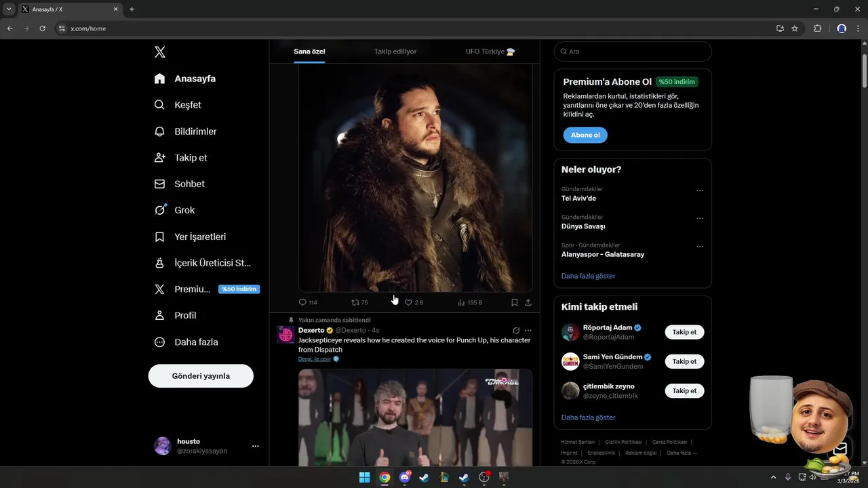
Task: Open Yer İşaretleri bookmarks
Action: tap(191, 237)
